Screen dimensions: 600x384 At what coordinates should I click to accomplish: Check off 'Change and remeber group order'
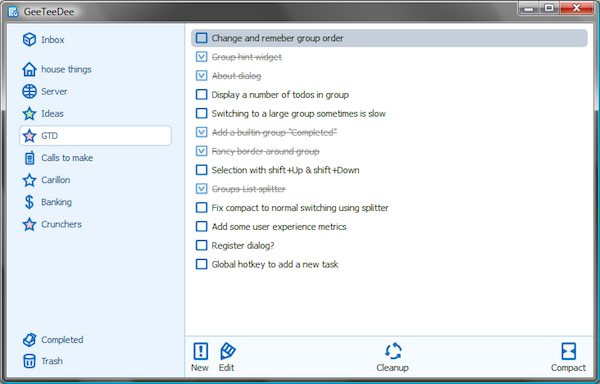coord(201,38)
